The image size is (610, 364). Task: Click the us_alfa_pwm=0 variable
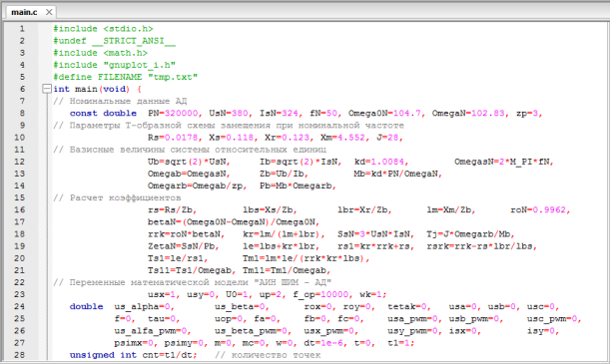click(x=151, y=331)
